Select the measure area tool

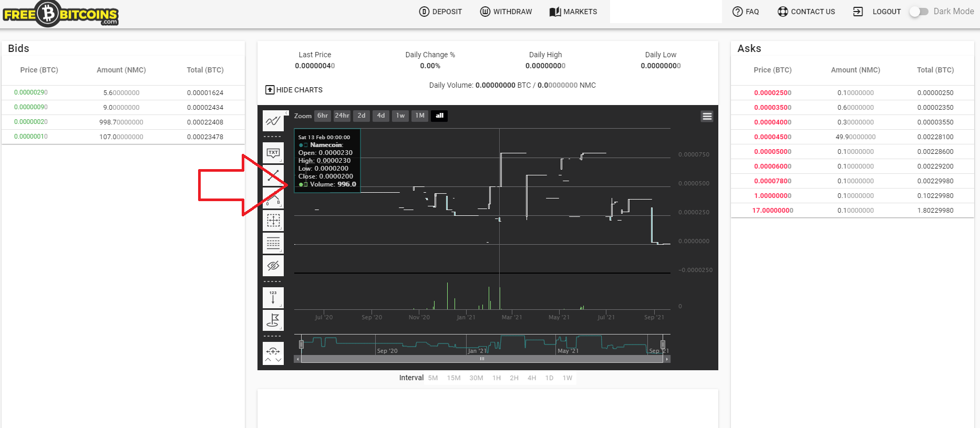pyautogui.click(x=273, y=221)
